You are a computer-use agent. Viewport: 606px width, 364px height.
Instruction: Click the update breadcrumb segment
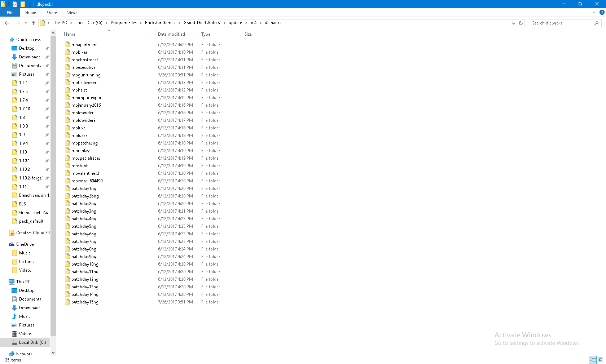click(x=235, y=23)
